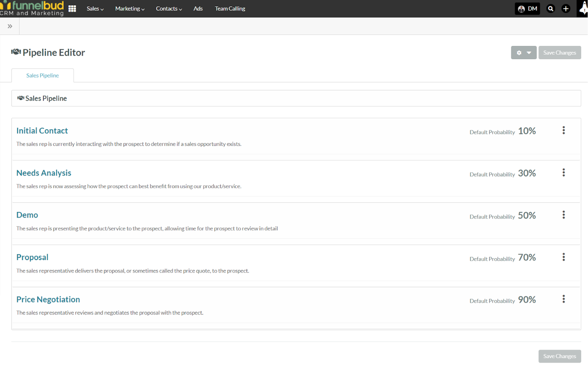Image resolution: width=588 pixels, height=368 pixels.
Task: Open the Proposal stage title
Action: (32, 257)
